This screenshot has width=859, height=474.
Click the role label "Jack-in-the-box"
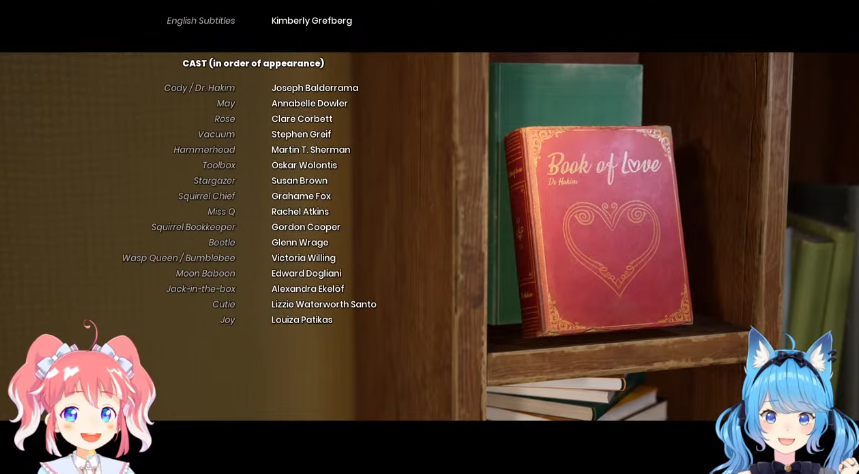coord(201,289)
